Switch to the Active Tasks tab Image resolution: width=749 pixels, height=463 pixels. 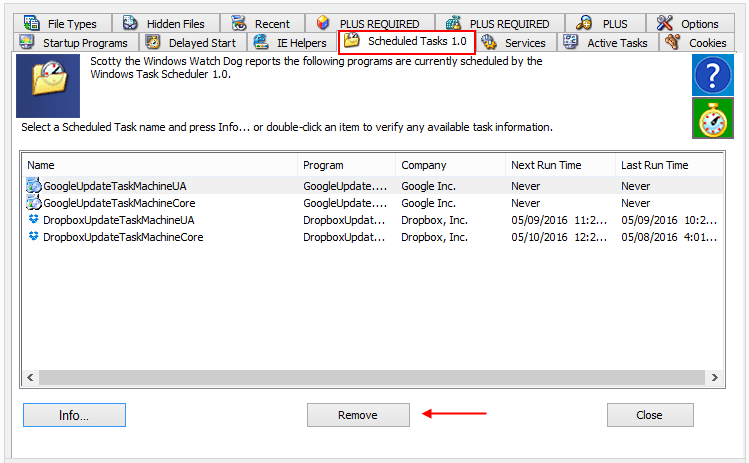(x=608, y=43)
